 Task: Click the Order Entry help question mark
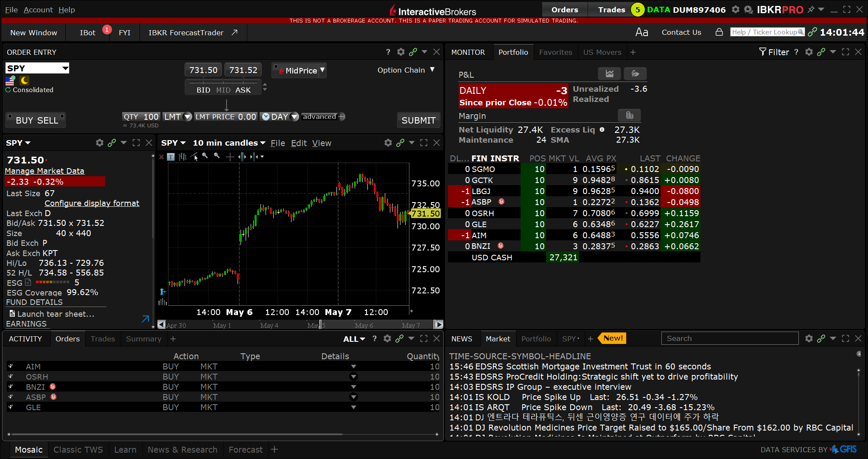pyautogui.click(x=388, y=52)
